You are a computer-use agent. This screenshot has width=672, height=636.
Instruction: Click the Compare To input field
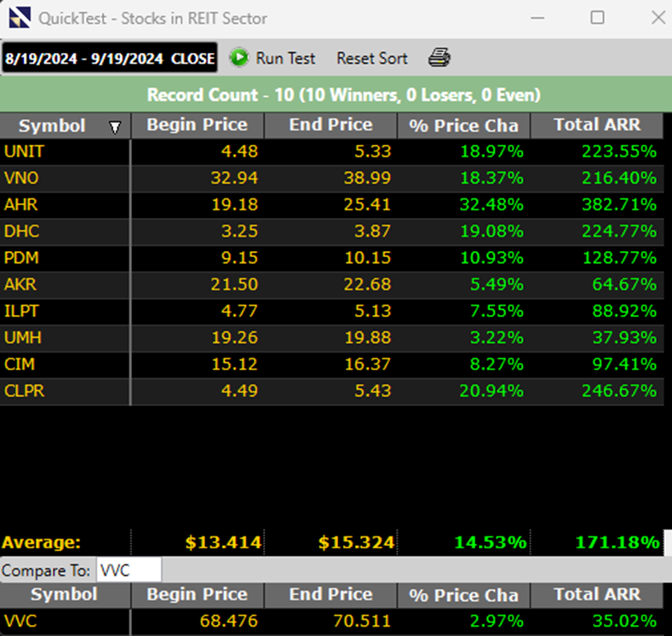(129, 570)
